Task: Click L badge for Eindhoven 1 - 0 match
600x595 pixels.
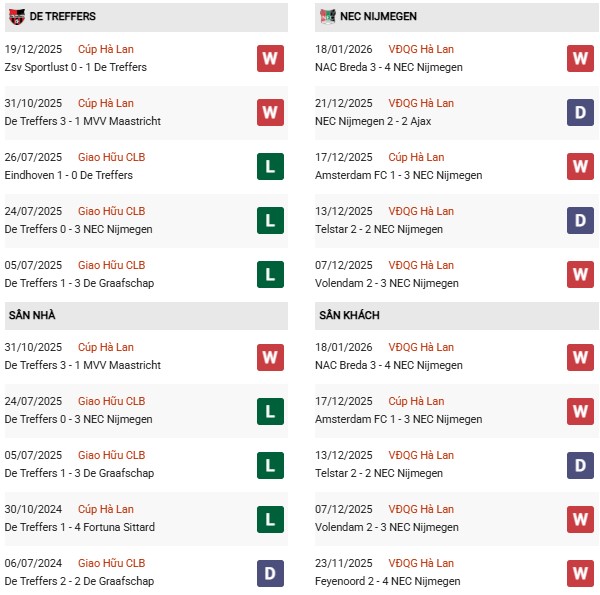Action: click(270, 167)
